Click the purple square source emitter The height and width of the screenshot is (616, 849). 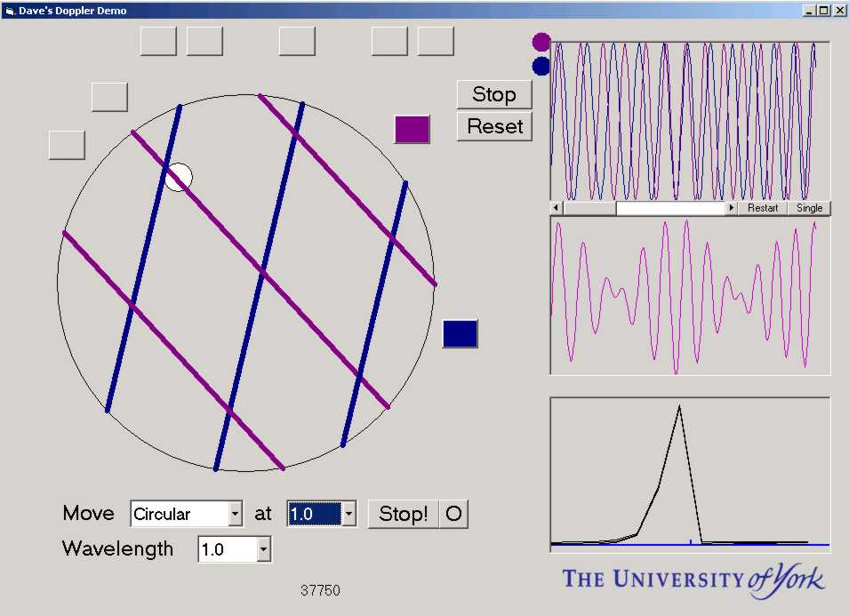coord(412,129)
